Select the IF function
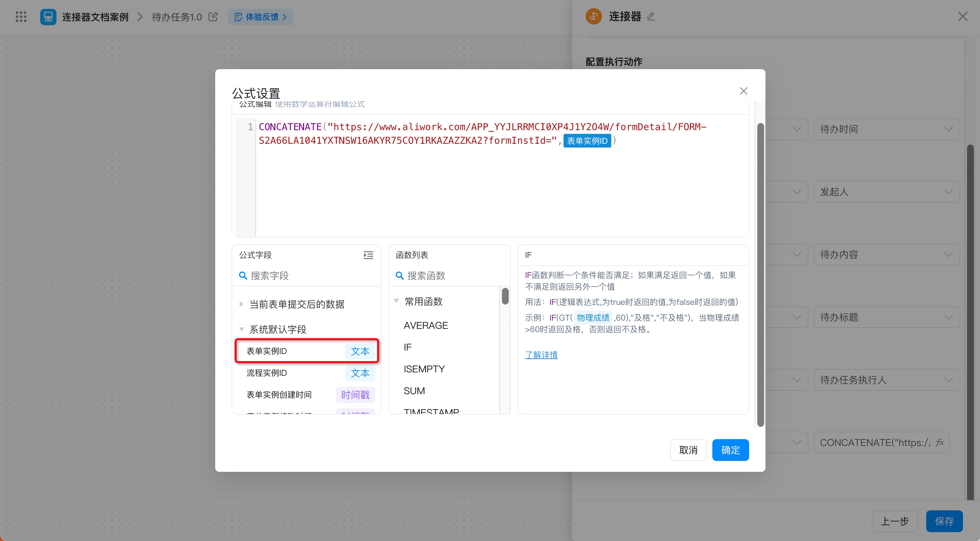980x541 pixels. point(408,347)
